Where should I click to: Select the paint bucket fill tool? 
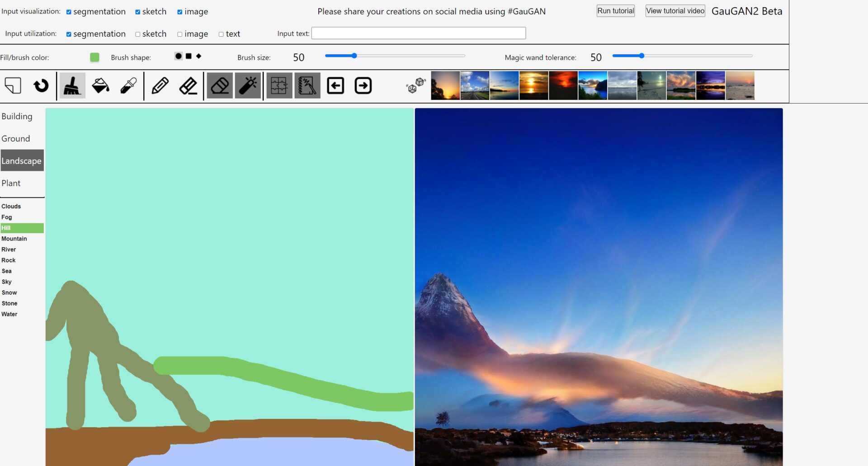[x=100, y=85]
